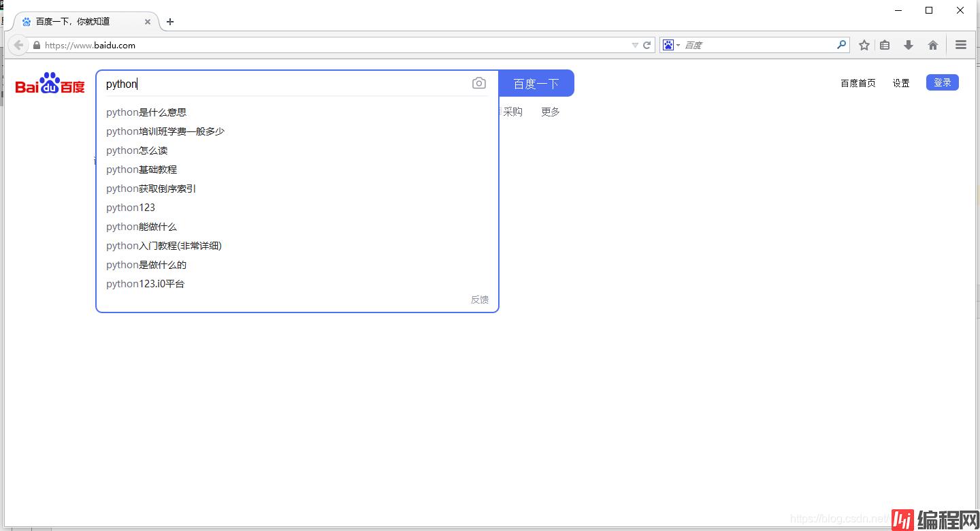The height and width of the screenshot is (531, 980).
Task: Click the 百度一下 search button
Action: [x=536, y=83]
